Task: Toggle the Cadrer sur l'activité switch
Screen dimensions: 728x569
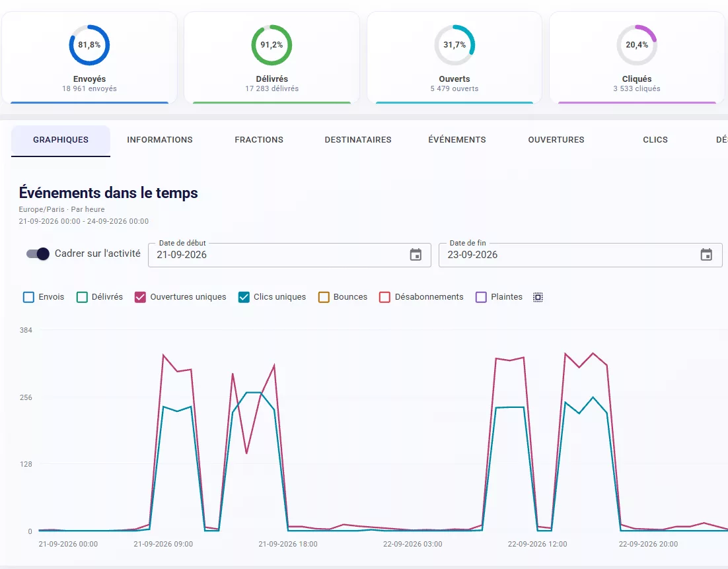Action: 38,253
